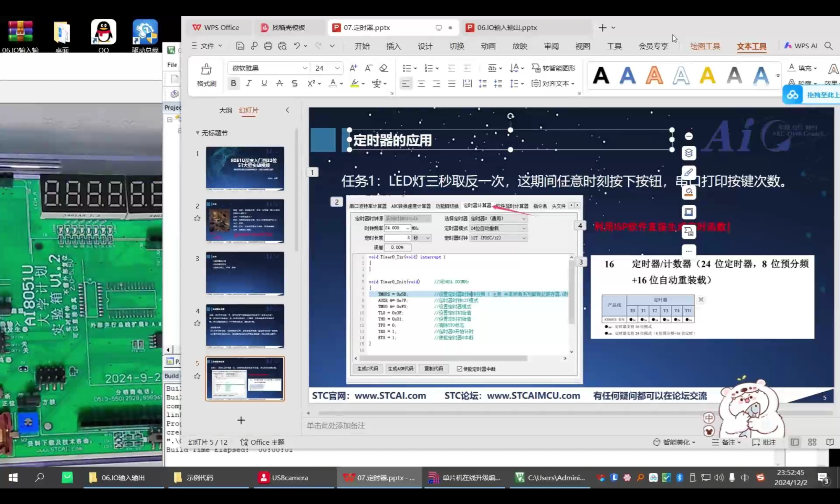Screen dimensions: 840x504
Task: Toggle Italic formatting button
Action: point(249,83)
